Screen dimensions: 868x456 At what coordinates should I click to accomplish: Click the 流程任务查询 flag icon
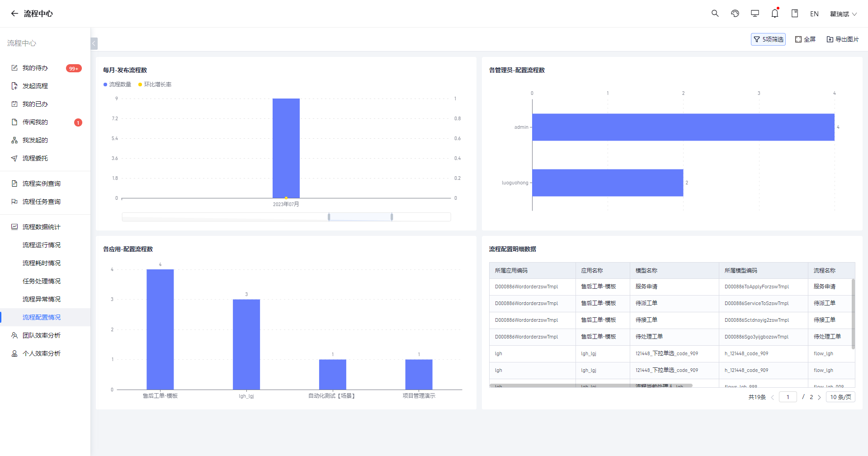pos(14,202)
